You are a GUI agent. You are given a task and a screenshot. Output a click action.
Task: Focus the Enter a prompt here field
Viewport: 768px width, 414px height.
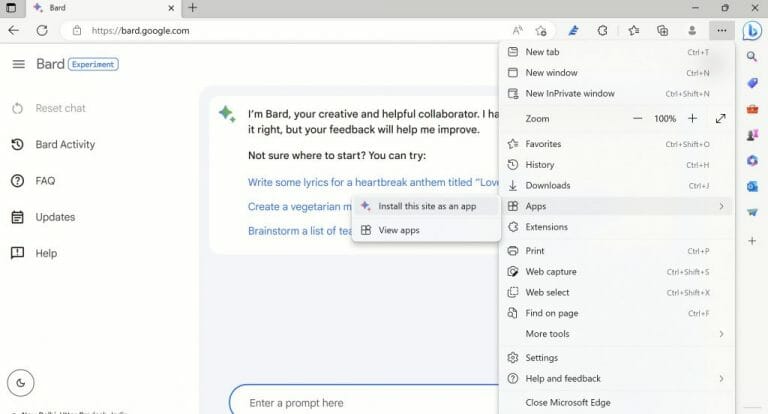point(363,403)
